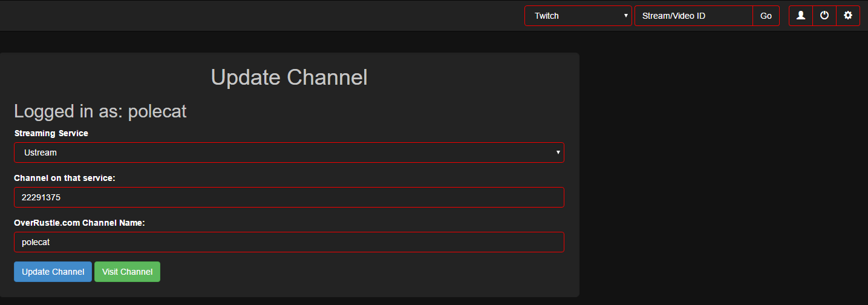The image size is (868, 305).
Task: Click the Streaming Service label
Action: point(51,133)
